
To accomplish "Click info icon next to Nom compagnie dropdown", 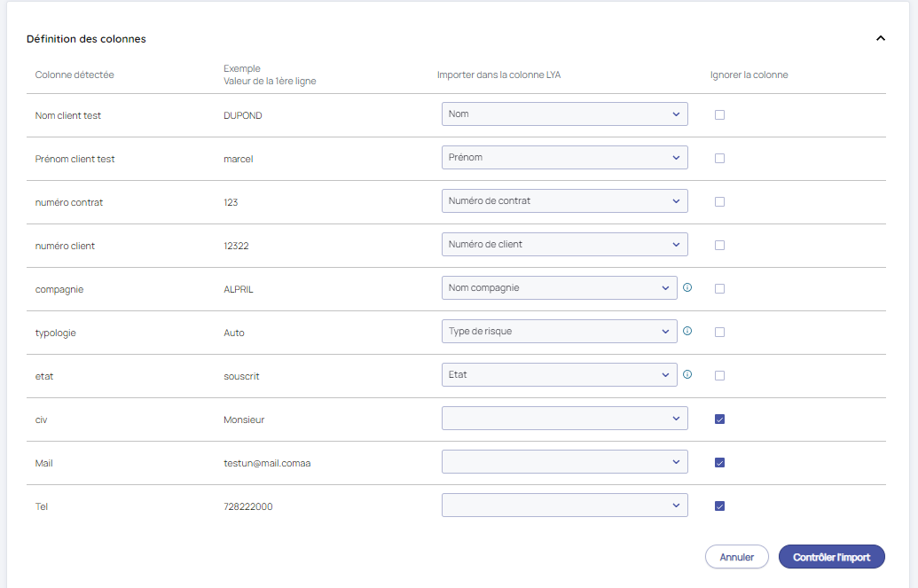I will click(687, 287).
